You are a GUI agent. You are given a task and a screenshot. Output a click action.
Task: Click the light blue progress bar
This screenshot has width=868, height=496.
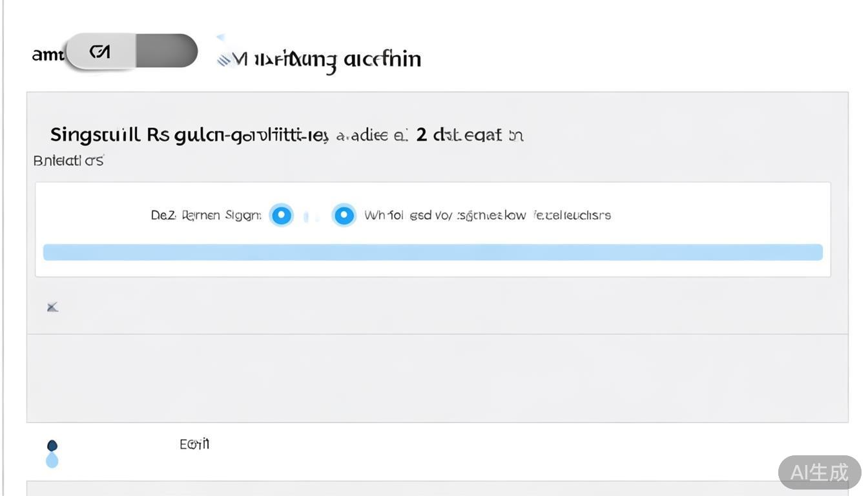(x=433, y=253)
